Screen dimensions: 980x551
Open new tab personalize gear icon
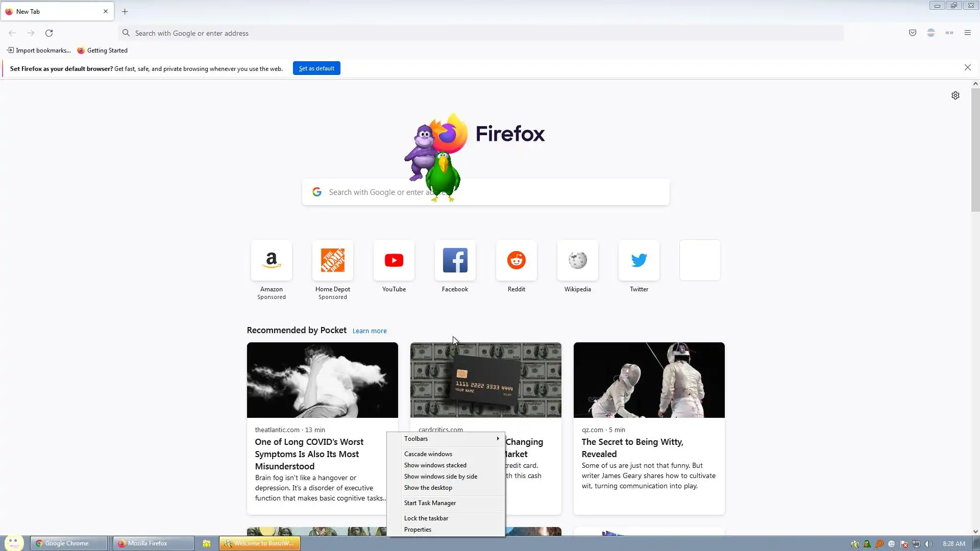pyautogui.click(x=955, y=95)
